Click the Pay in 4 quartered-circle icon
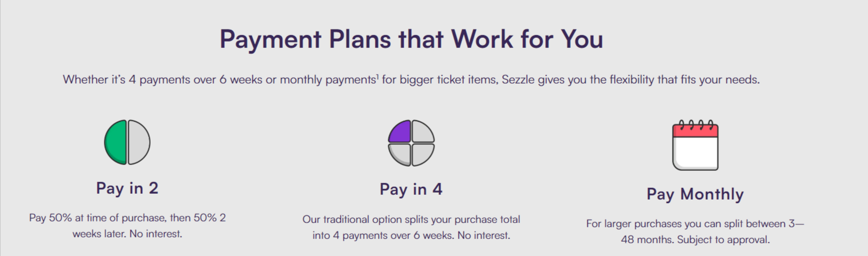Viewport: 868px width, 256px height. (x=411, y=143)
